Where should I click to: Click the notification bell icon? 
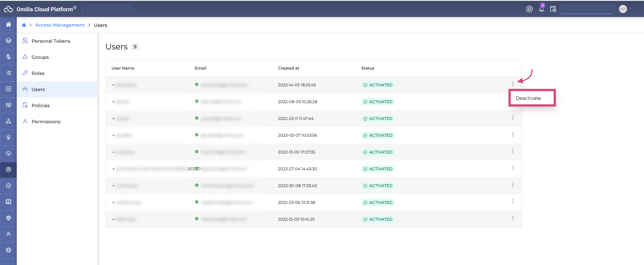(541, 9)
